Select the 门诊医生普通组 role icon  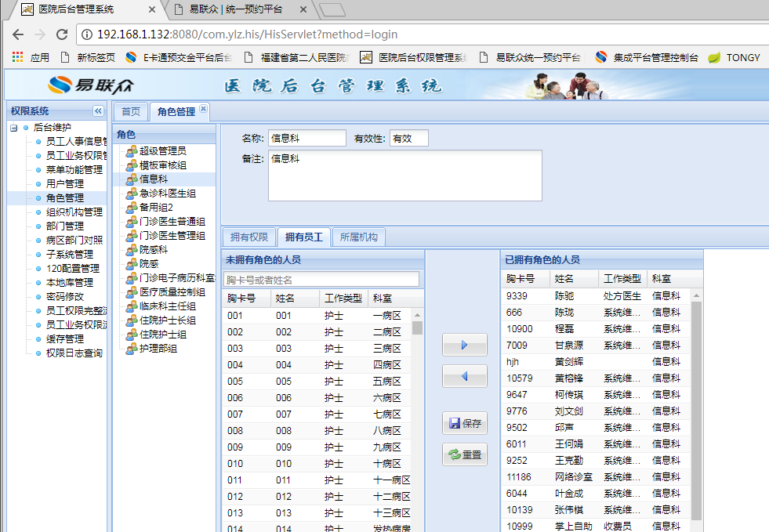point(132,222)
